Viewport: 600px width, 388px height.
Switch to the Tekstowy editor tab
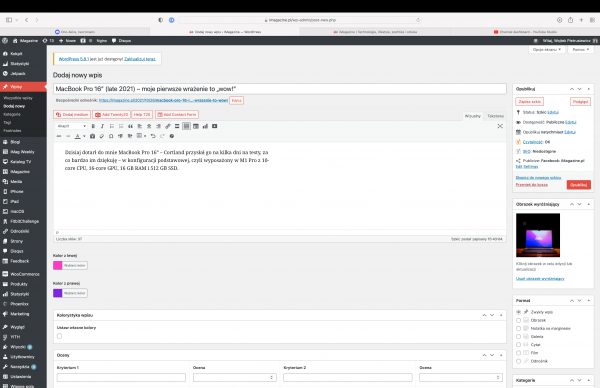(495, 116)
